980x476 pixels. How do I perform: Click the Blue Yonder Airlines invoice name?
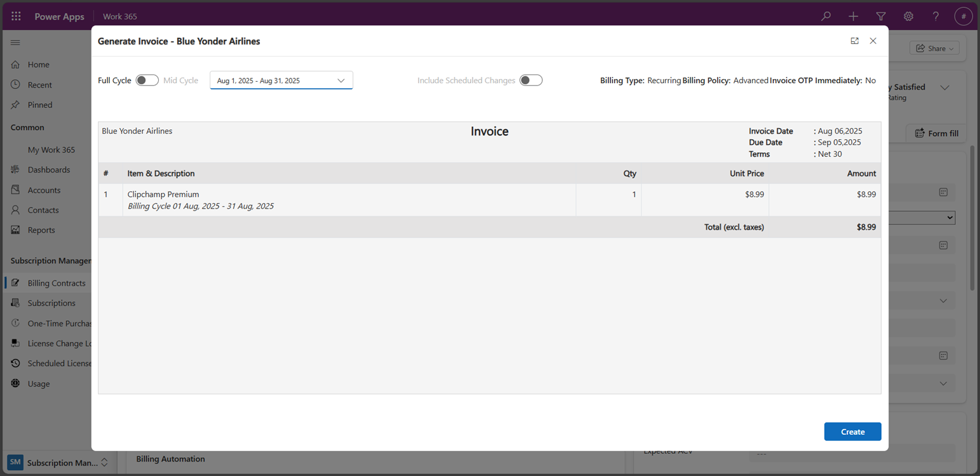pos(137,131)
